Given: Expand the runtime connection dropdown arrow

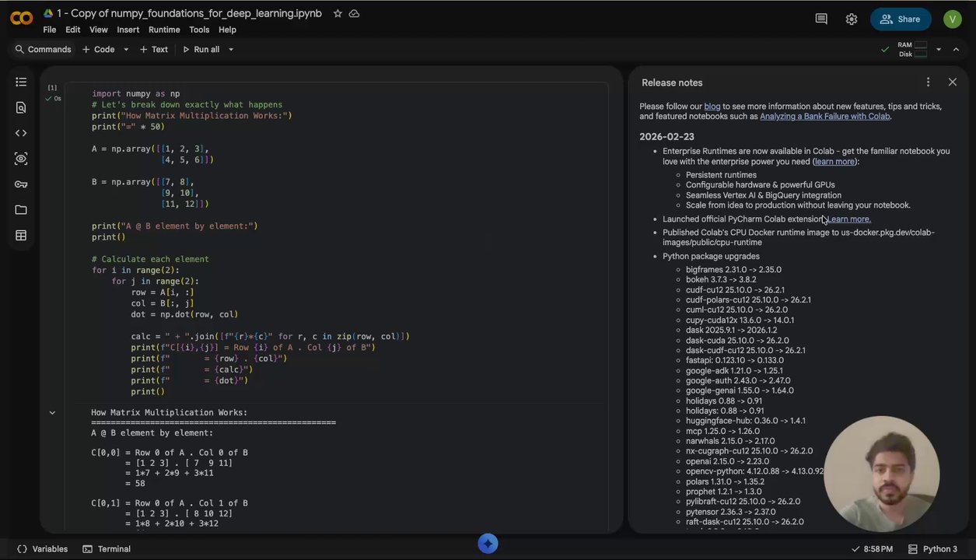Looking at the screenshot, I should pos(939,49).
